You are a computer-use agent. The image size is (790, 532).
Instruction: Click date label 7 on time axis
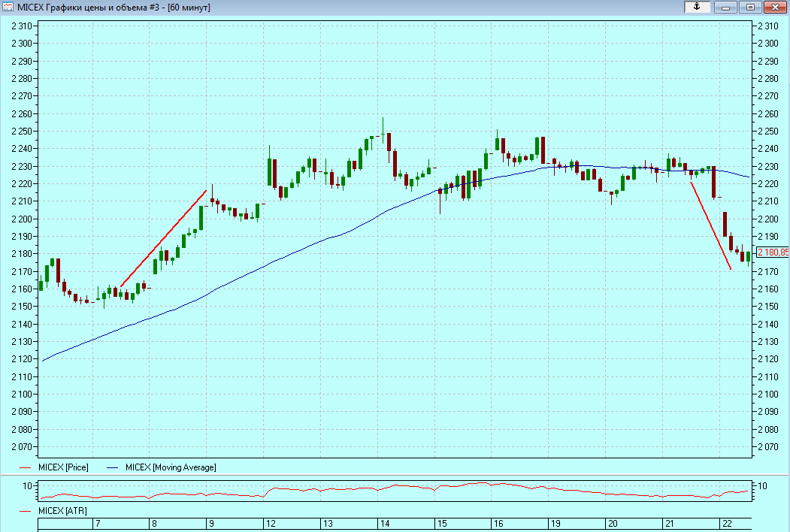(x=98, y=524)
